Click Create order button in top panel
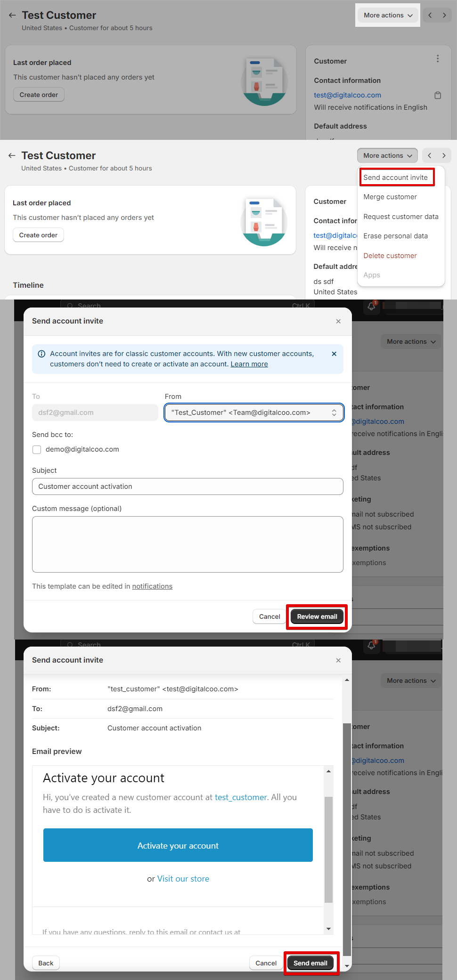Viewport: 457px width, 980px height. (x=39, y=95)
